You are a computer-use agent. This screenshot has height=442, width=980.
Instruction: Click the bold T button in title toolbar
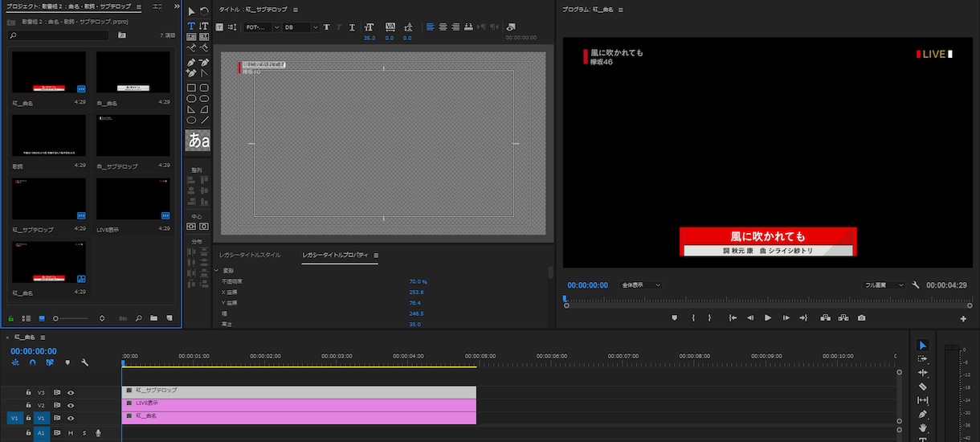[326, 27]
